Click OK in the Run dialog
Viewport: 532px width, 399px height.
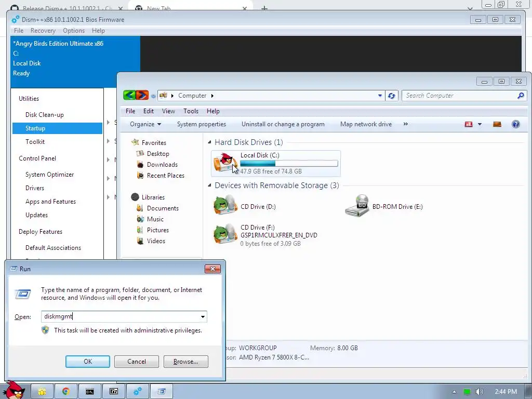point(87,362)
